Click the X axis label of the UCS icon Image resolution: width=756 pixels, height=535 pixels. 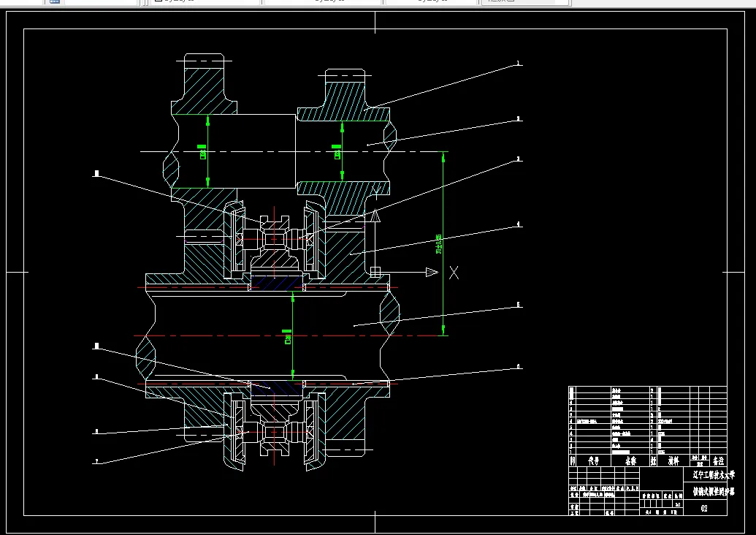click(x=454, y=273)
